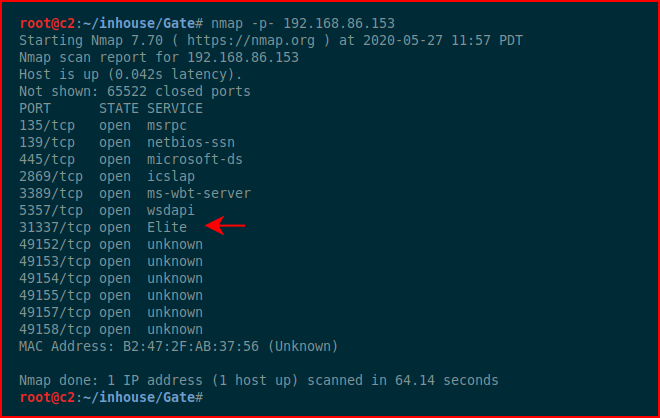Click the PORT column header

35,109
